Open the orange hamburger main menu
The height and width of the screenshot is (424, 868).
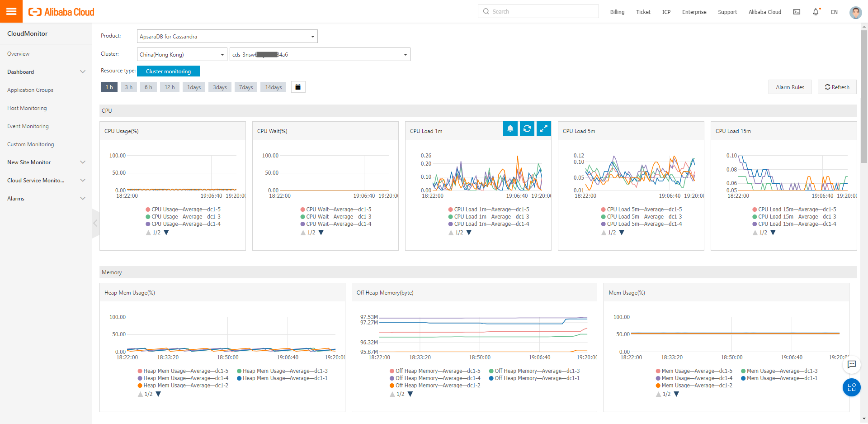(x=11, y=11)
